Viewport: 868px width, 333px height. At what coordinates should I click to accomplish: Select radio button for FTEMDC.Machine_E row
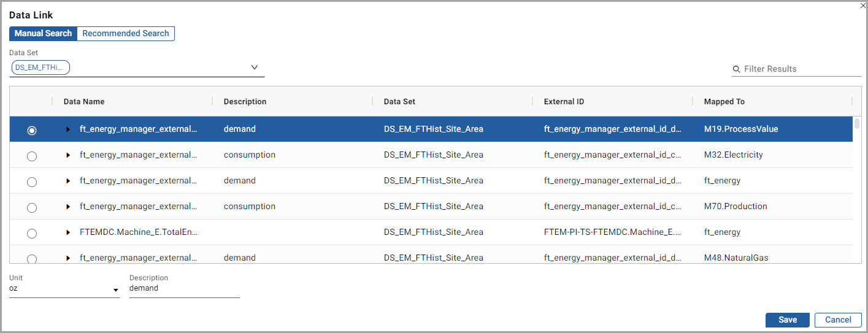click(x=32, y=234)
